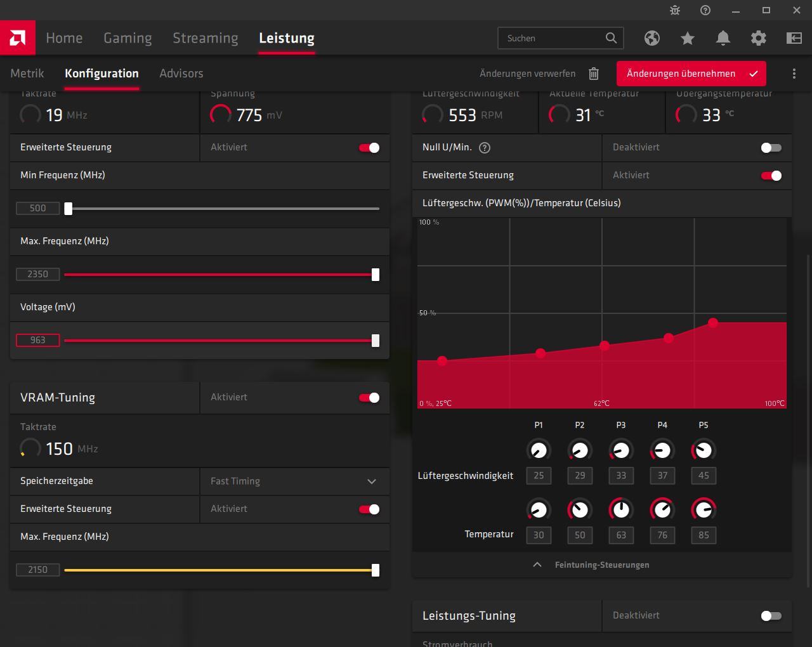
Task: Click the P4 fan speed knob
Action: tap(662, 450)
